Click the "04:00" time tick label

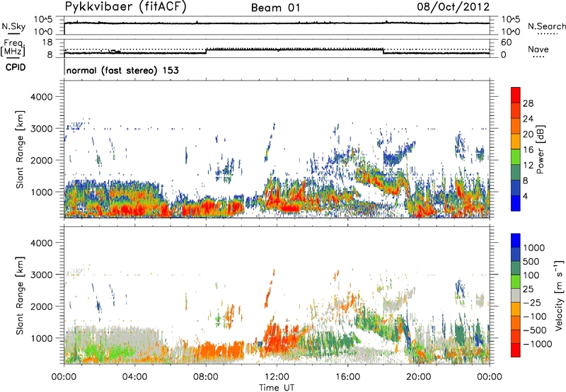point(134,377)
